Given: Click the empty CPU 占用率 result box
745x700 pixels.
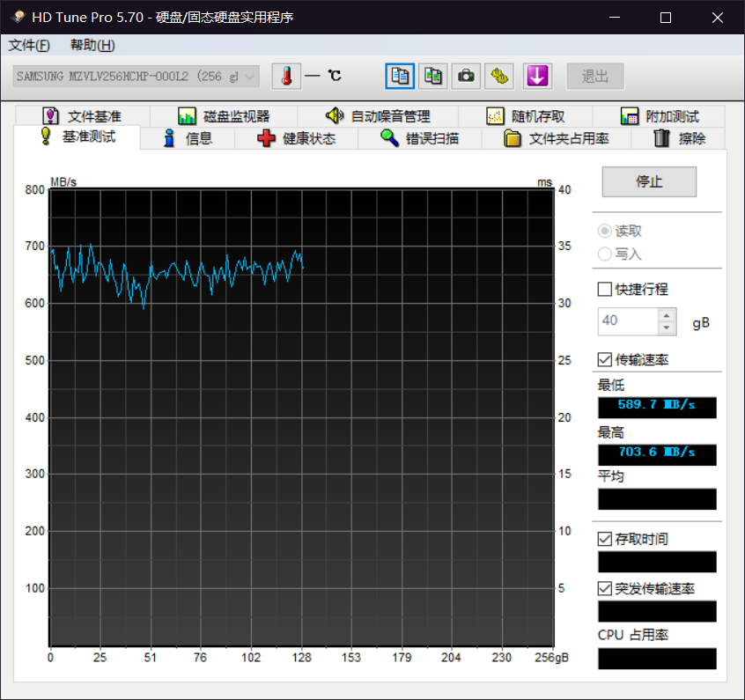Looking at the screenshot, I should coord(657,659).
